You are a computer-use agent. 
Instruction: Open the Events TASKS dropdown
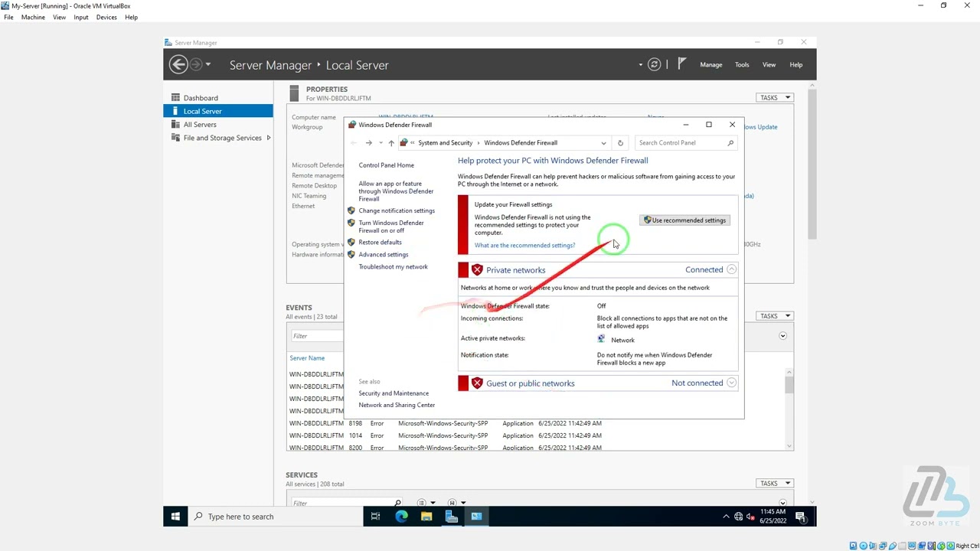(775, 316)
